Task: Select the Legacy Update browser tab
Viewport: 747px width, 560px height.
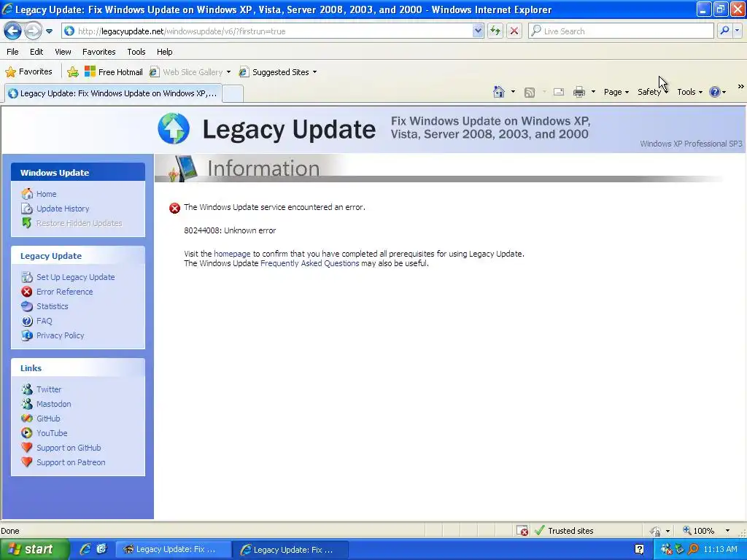Action: tap(113, 93)
